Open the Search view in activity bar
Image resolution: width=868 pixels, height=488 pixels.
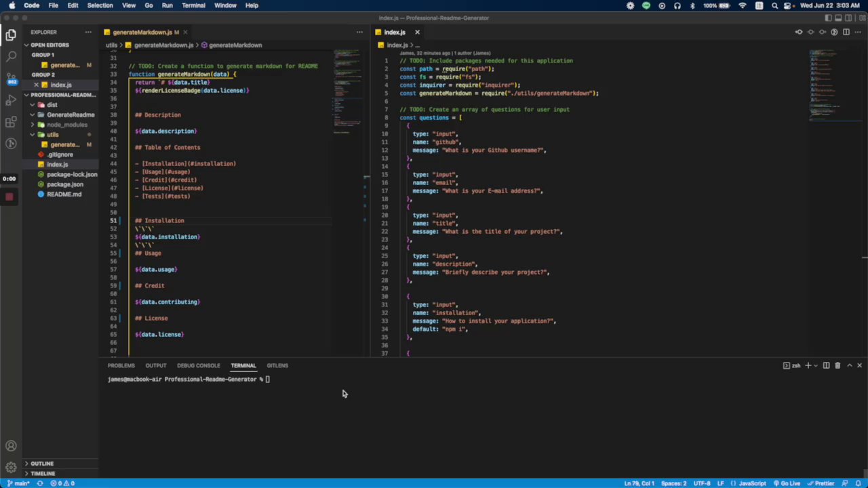pyautogui.click(x=11, y=57)
